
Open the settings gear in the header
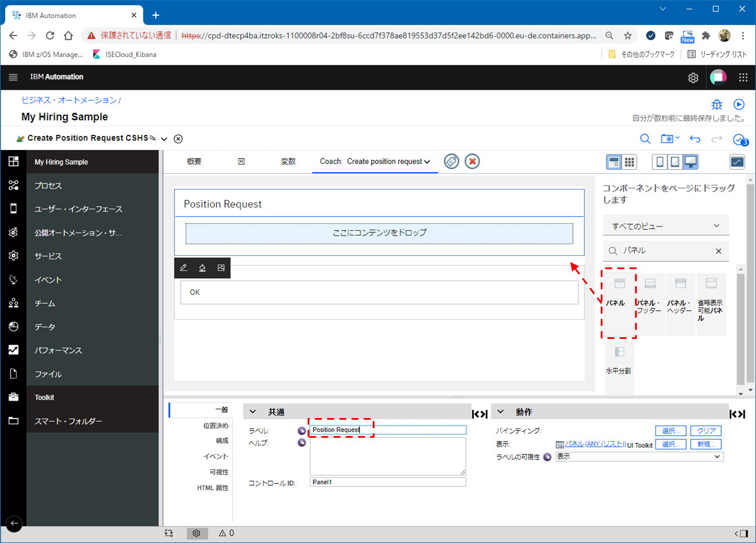[693, 77]
